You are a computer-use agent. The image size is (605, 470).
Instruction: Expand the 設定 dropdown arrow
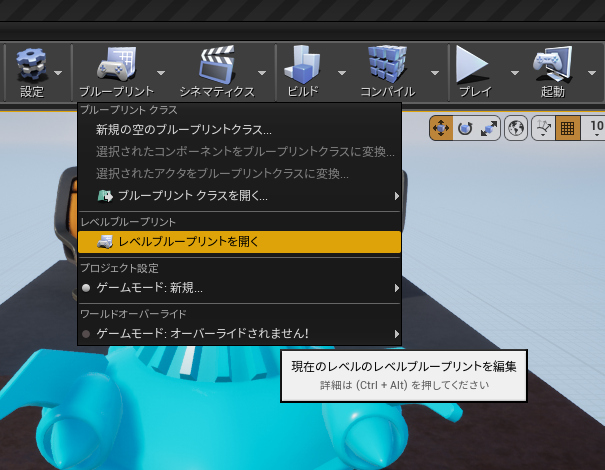[58, 73]
